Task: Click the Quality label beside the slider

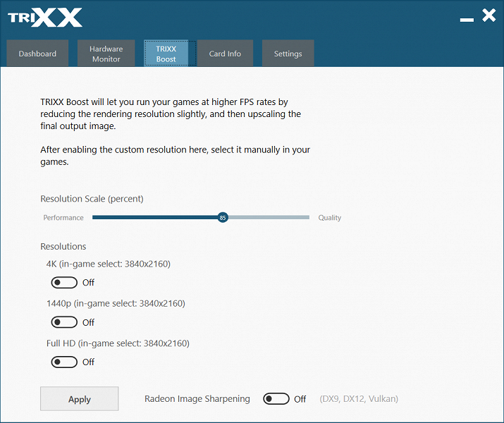Action: (x=329, y=218)
